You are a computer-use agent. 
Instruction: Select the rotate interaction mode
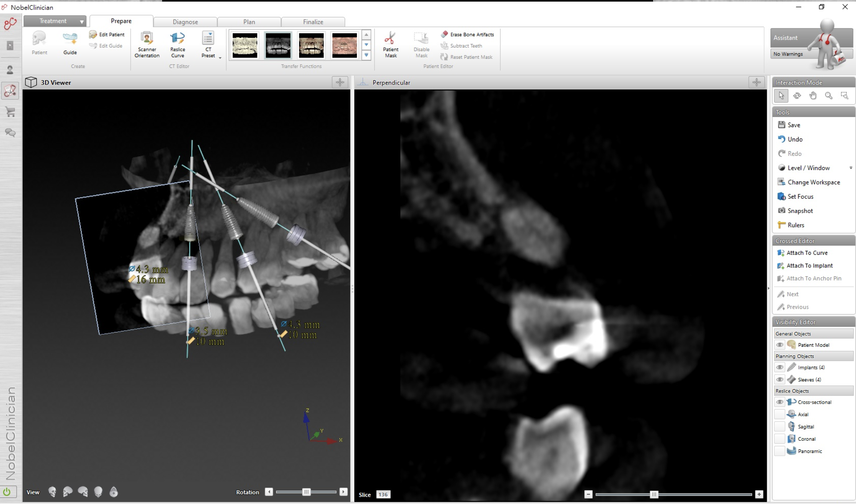click(797, 96)
